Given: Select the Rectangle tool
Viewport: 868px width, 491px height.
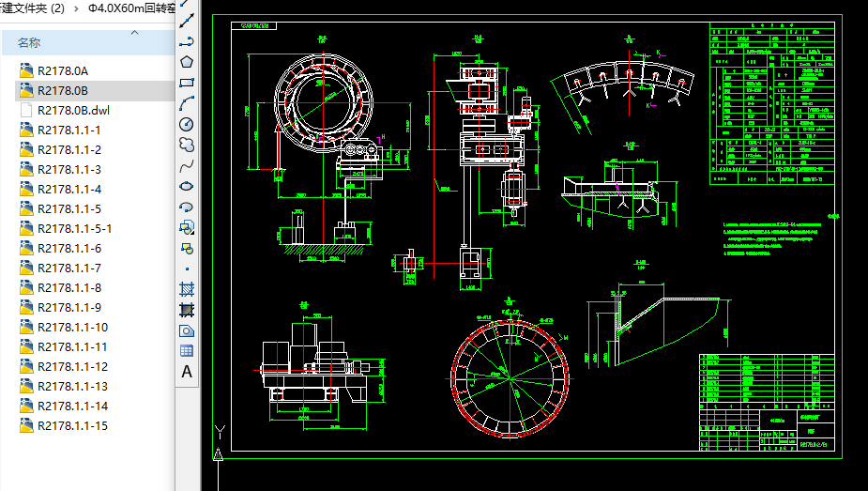Looking at the screenshot, I should 187,83.
